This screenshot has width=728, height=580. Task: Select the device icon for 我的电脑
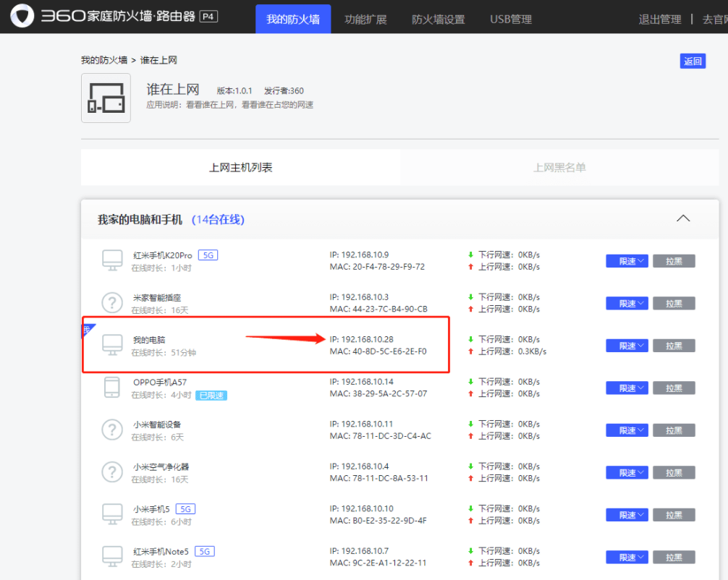pos(111,344)
